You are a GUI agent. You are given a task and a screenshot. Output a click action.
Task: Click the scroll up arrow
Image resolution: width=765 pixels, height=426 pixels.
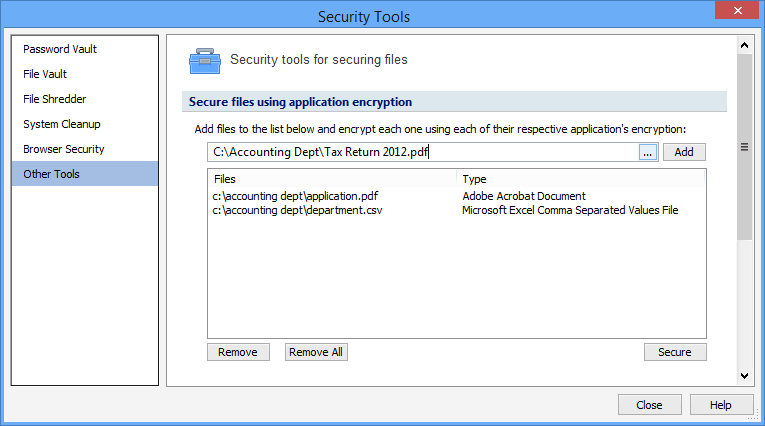744,45
